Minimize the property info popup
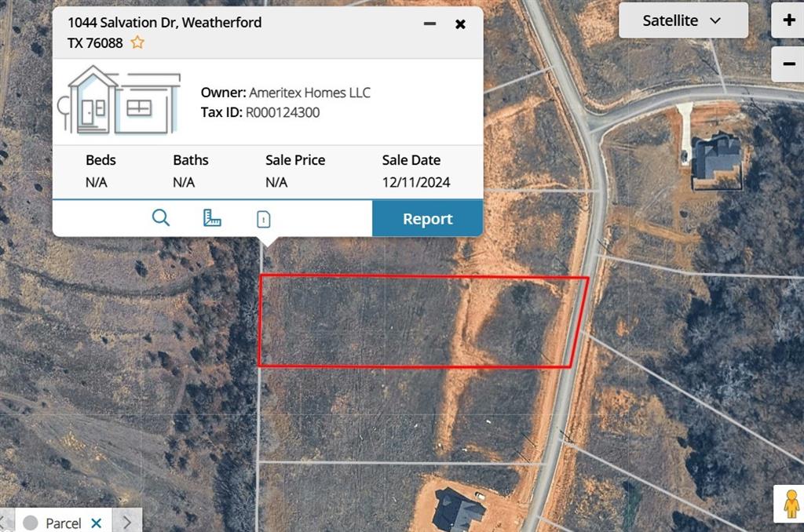Screen dimensions: 804x532 pos(429,24)
